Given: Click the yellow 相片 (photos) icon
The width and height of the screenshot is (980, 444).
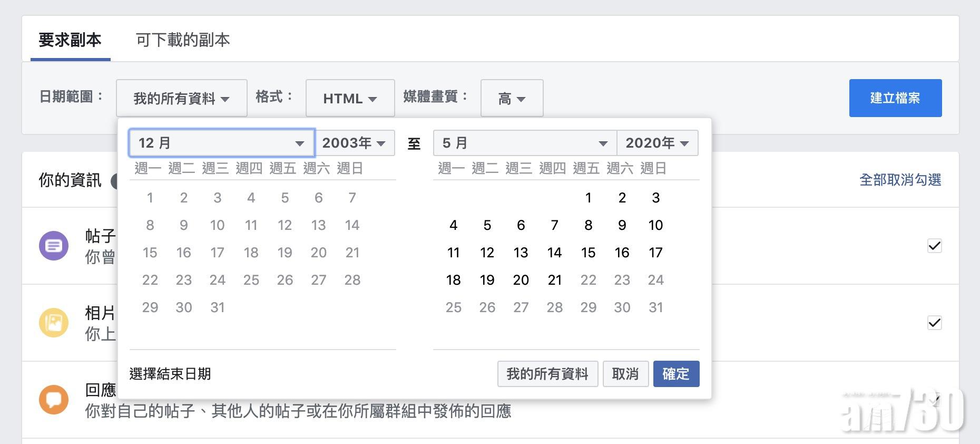Looking at the screenshot, I should pos(54,323).
